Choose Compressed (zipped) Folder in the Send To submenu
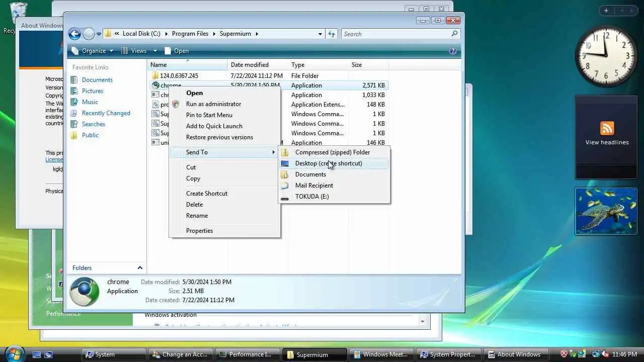This screenshot has width=644, height=362. pos(334,152)
